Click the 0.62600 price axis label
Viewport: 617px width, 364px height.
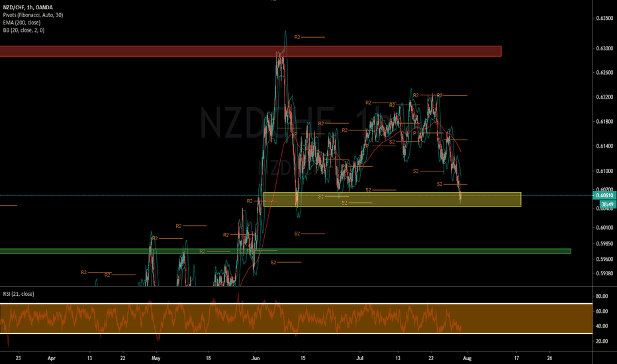[604, 72]
